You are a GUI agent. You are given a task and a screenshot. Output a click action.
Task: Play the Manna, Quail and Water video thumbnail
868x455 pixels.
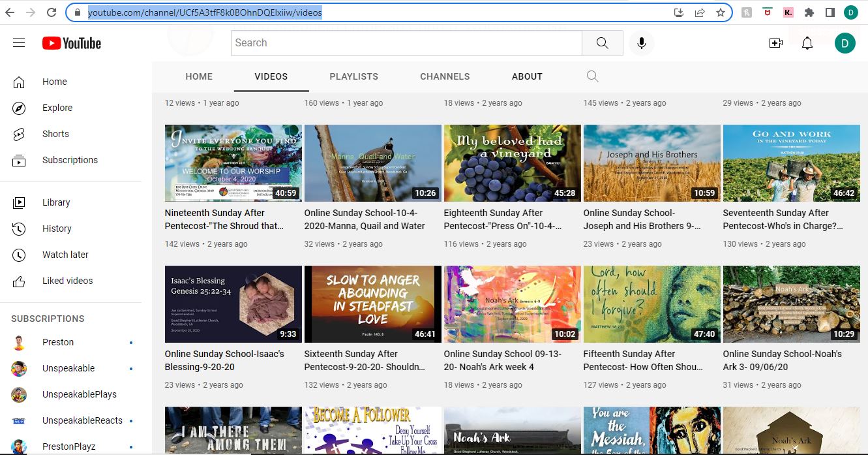[x=372, y=163]
